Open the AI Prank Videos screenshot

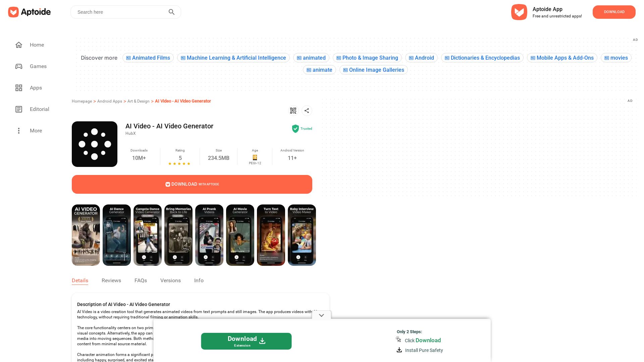click(209, 235)
